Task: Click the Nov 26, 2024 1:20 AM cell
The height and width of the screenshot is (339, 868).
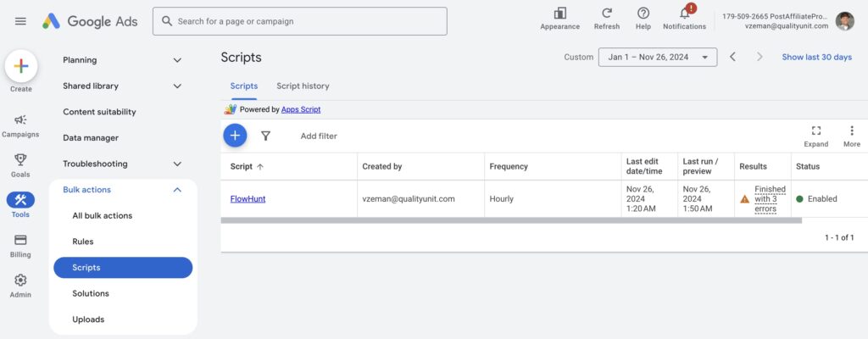Action: pos(641,199)
